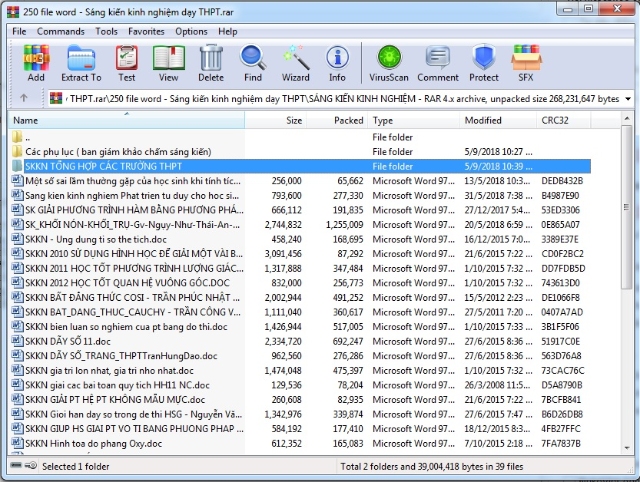
Task: Sort by the Modified column header
Action: (498, 120)
